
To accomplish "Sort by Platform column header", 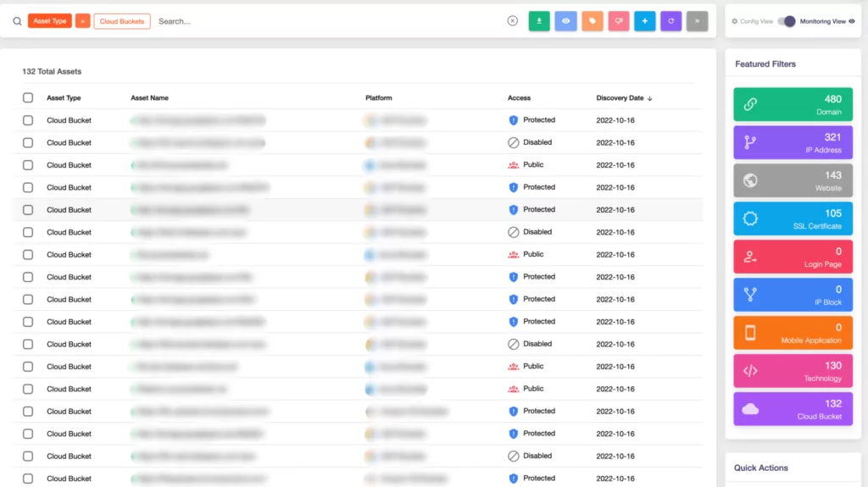I will tap(379, 98).
